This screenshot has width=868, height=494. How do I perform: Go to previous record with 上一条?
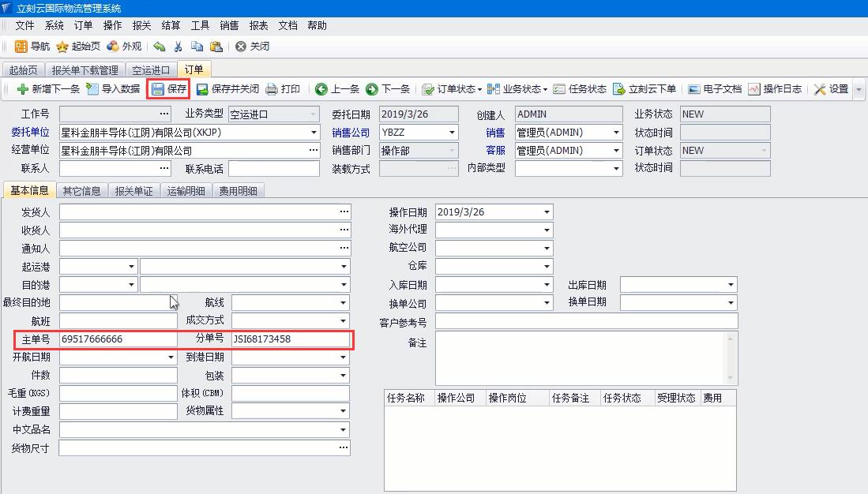coord(337,89)
